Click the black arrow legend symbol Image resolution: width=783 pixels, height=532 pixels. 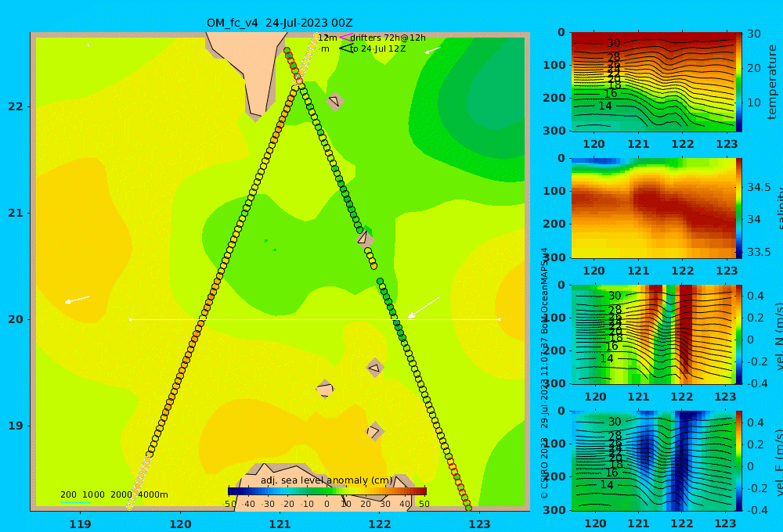(346, 49)
